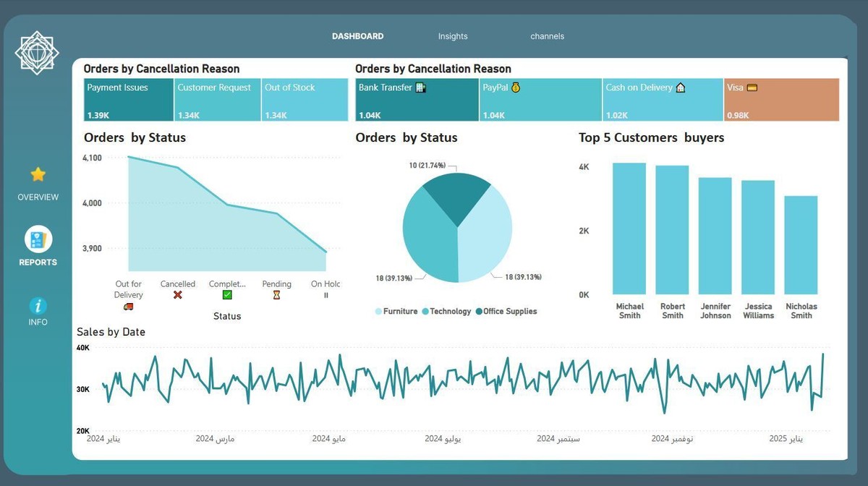Click the green checkmark under Completed status

coord(227,295)
